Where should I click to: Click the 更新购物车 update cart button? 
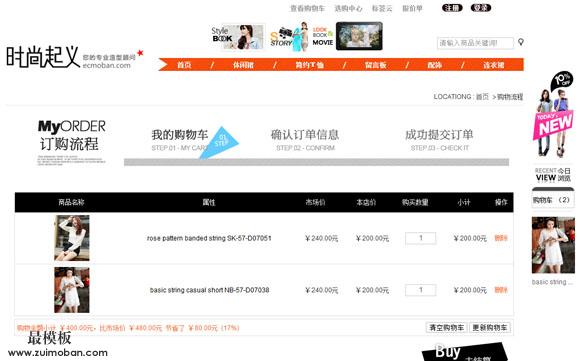click(490, 328)
